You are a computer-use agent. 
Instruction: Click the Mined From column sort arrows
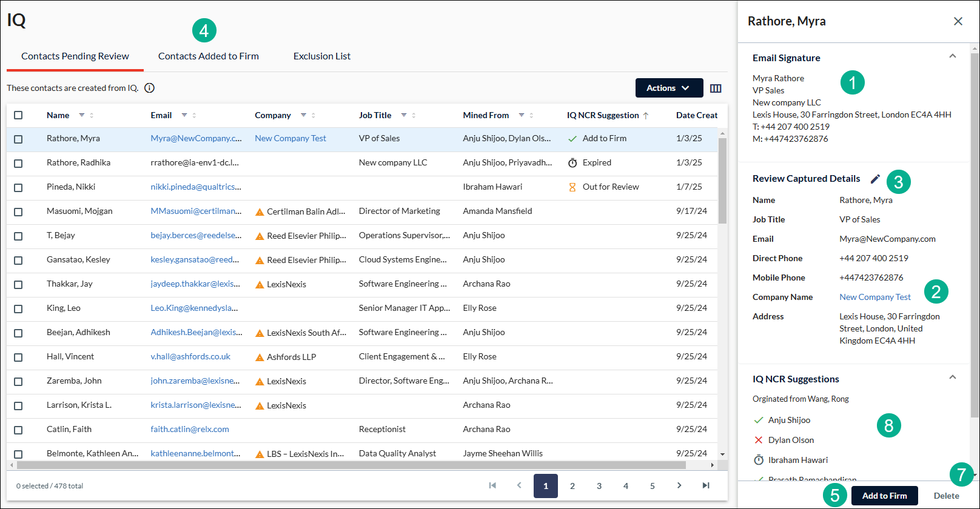531,115
